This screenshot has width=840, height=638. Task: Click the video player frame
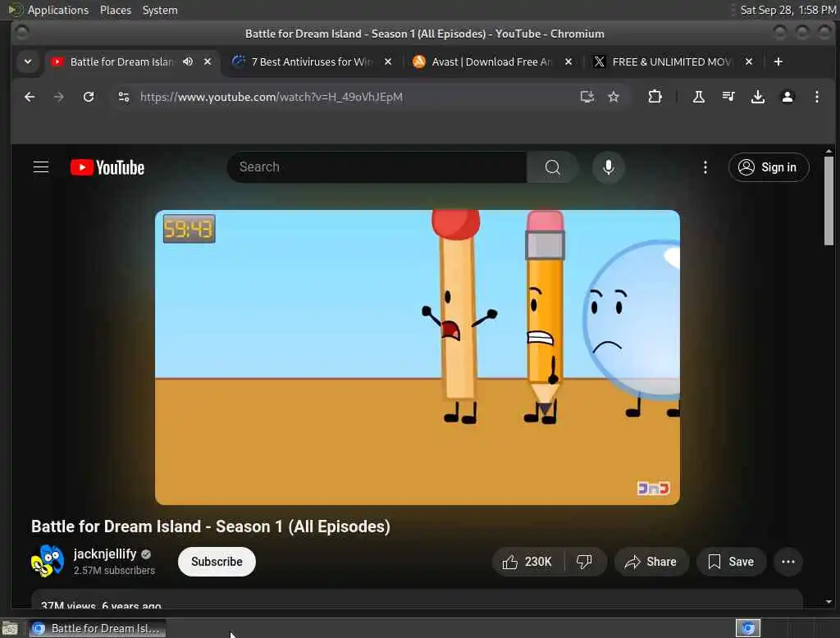click(418, 358)
